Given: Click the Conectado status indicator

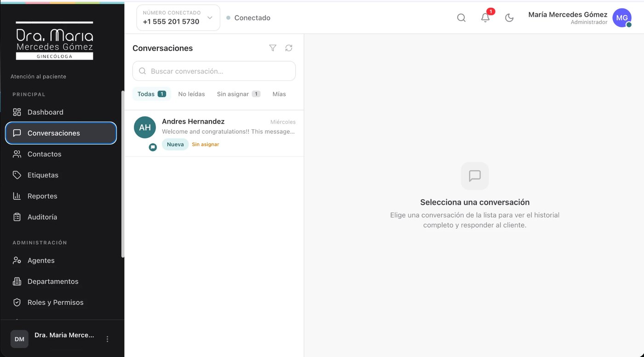Looking at the screenshot, I should 248,18.
